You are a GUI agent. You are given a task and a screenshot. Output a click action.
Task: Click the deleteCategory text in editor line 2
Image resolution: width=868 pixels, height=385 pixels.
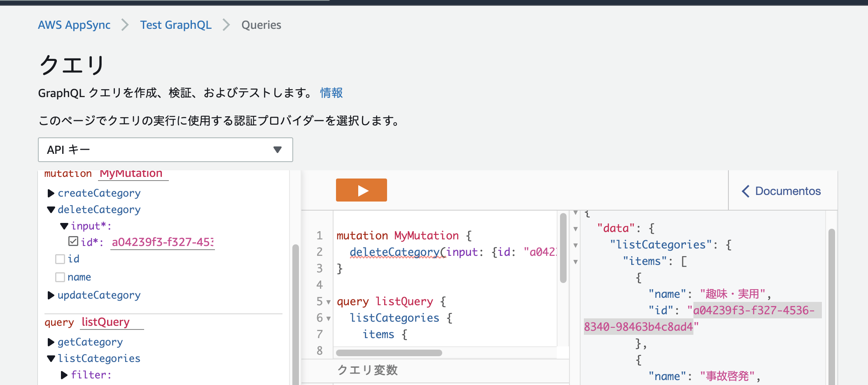(x=394, y=252)
